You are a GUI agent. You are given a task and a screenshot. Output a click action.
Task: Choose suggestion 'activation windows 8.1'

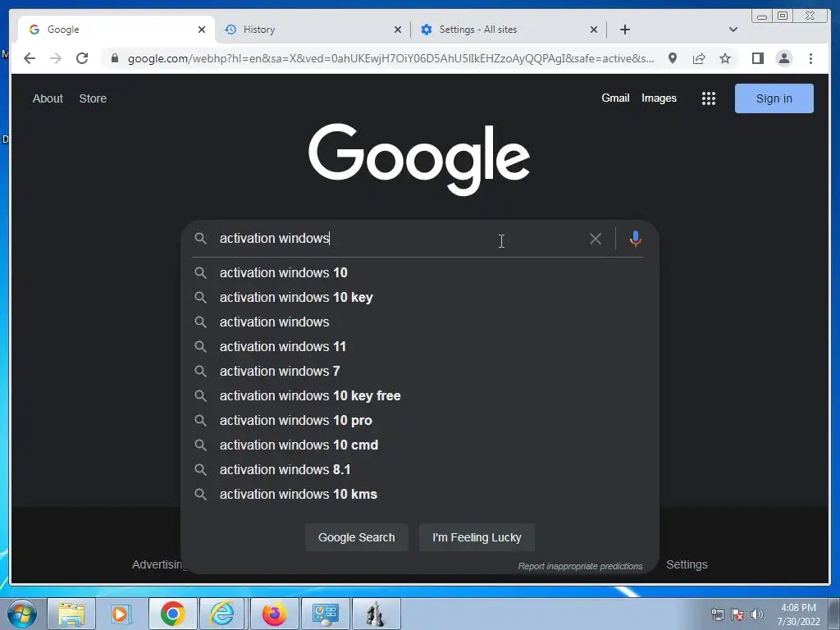click(x=419, y=470)
